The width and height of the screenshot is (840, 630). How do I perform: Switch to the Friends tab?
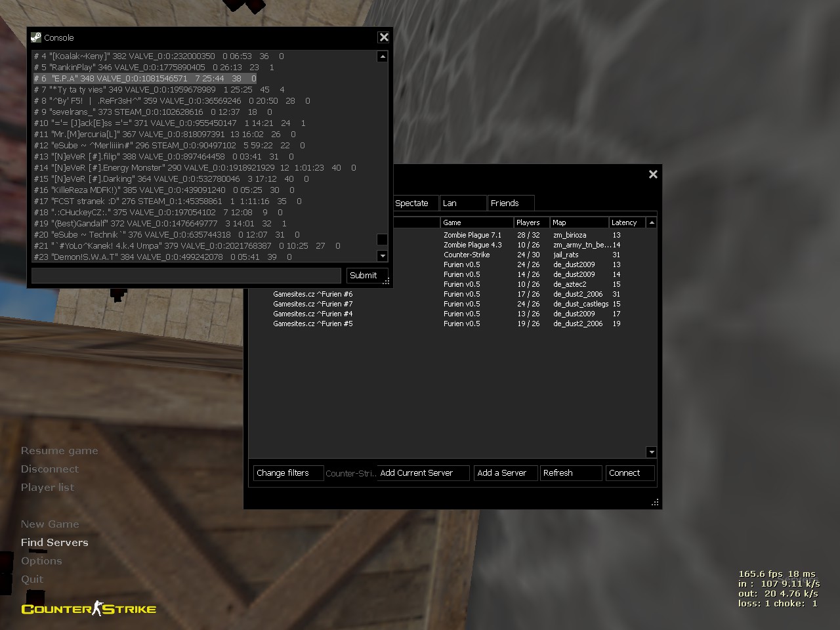click(510, 203)
